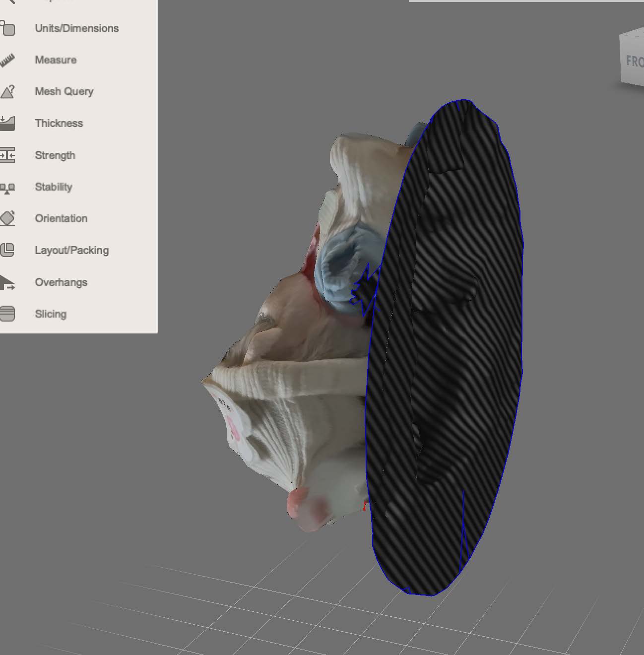Click the Slicing stacked-layers icon

[7, 313]
